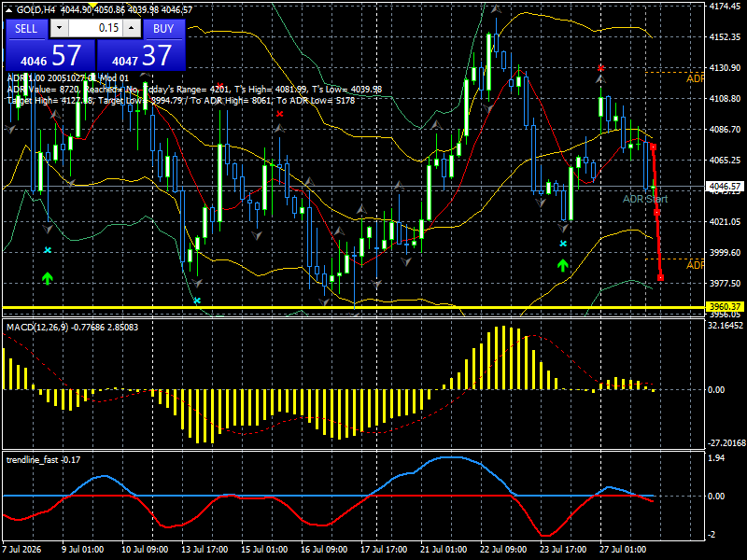The width and height of the screenshot is (747, 560).
Task: Click the 4065.25 price scale value
Action: pyautogui.click(x=725, y=160)
